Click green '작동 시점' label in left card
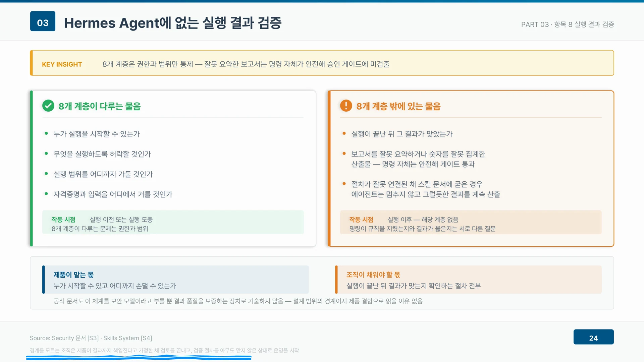The width and height of the screenshot is (644, 362). click(63, 220)
